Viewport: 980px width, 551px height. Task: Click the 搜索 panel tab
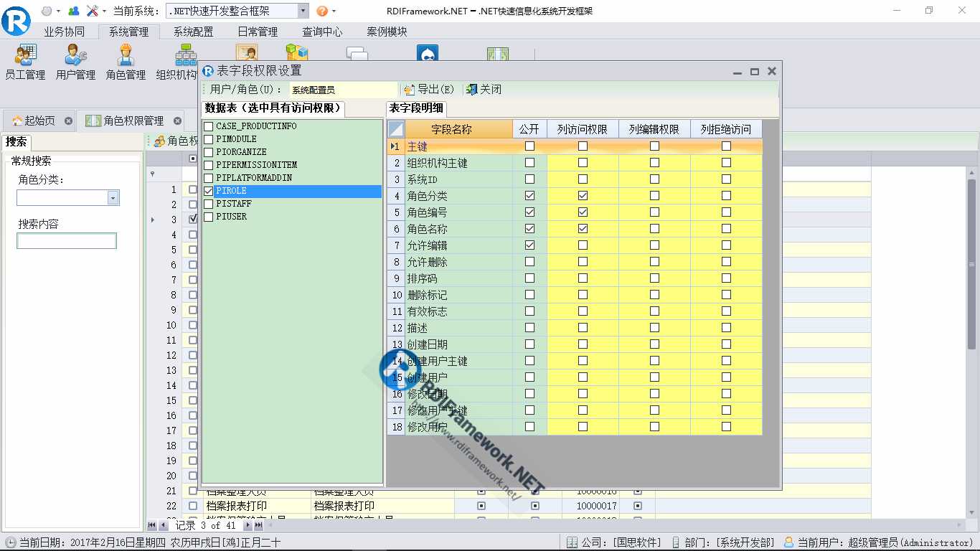[16, 141]
